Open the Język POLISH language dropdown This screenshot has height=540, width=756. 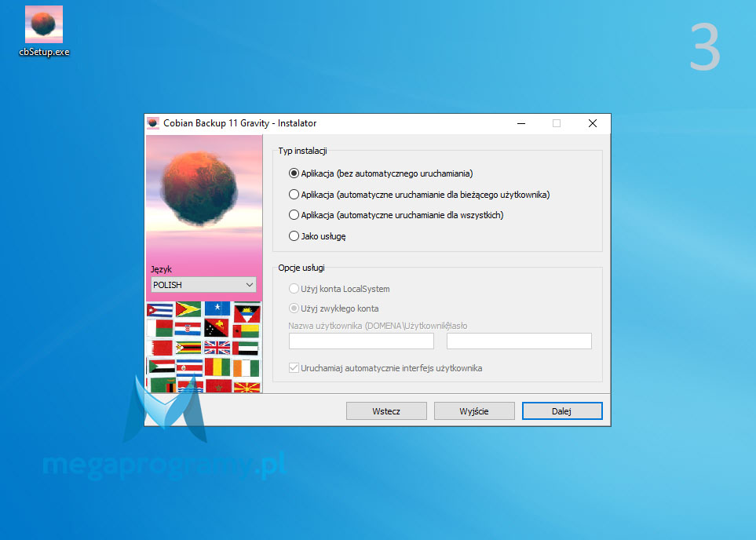pos(203,284)
